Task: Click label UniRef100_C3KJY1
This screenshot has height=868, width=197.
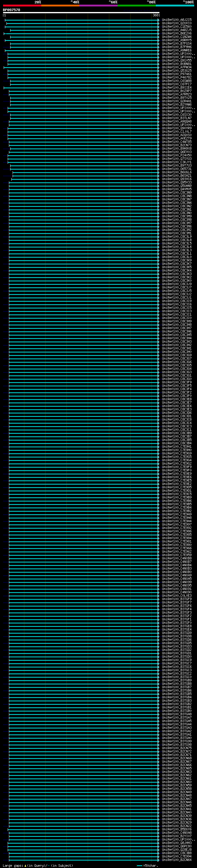Action: tap(177, 162)
